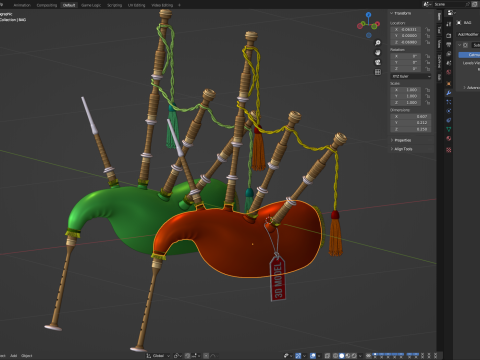Switch to the Video Editing workspace tab

click(162, 5)
